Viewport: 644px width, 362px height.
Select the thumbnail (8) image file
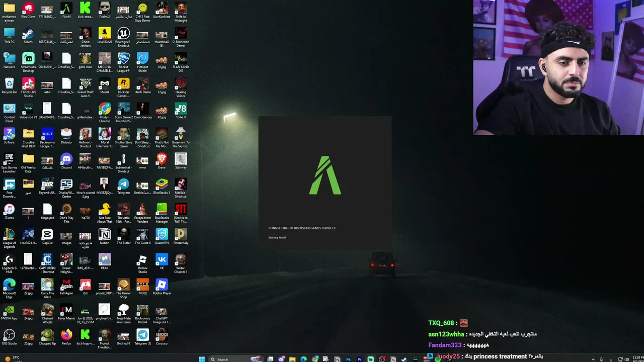coord(162,38)
